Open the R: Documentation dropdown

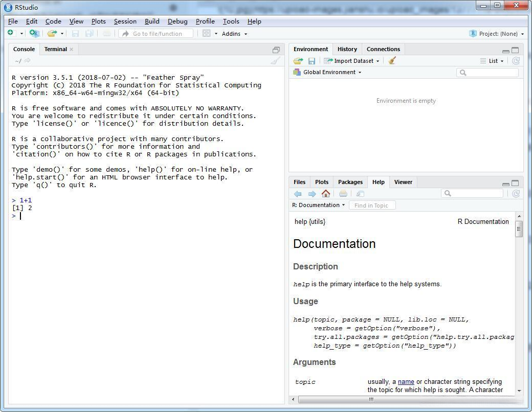click(x=318, y=205)
